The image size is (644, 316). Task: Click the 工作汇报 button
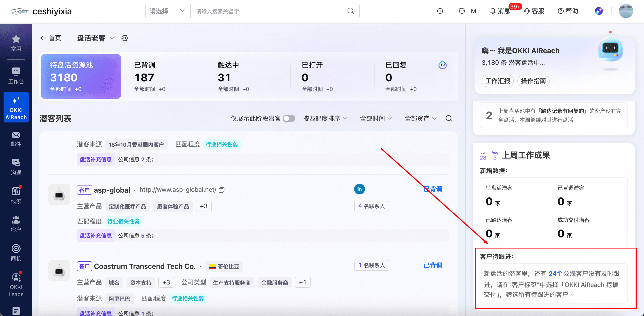tap(498, 81)
